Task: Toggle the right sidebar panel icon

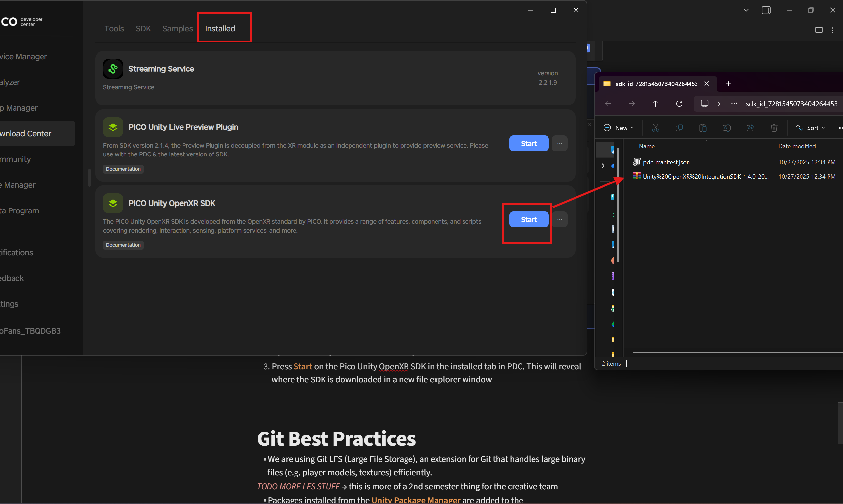Action: (766, 10)
